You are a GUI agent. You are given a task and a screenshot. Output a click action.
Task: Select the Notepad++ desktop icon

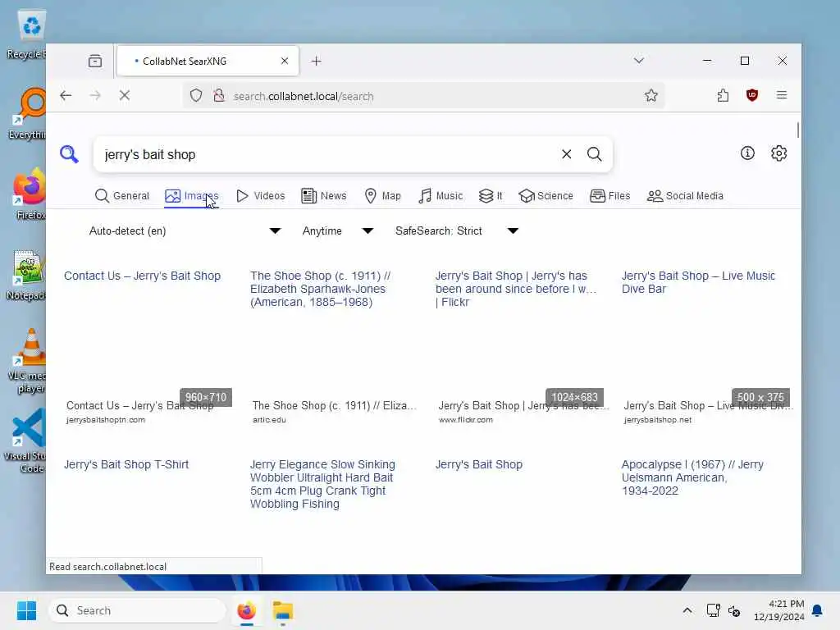pyautogui.click(x=27, y=276)
